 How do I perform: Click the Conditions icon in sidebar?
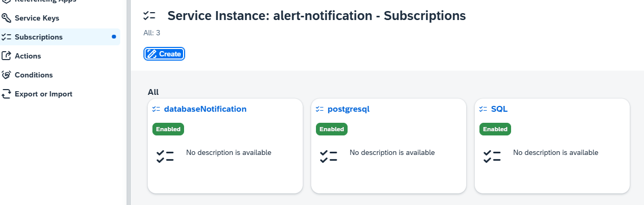(6, 75)
